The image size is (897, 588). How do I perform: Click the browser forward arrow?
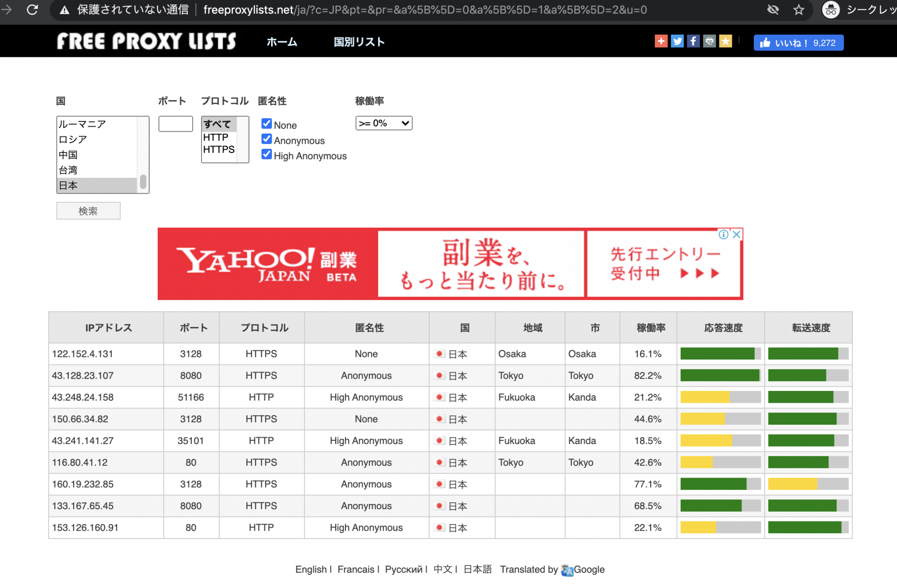pyautogui.click(x=6, y=10)
